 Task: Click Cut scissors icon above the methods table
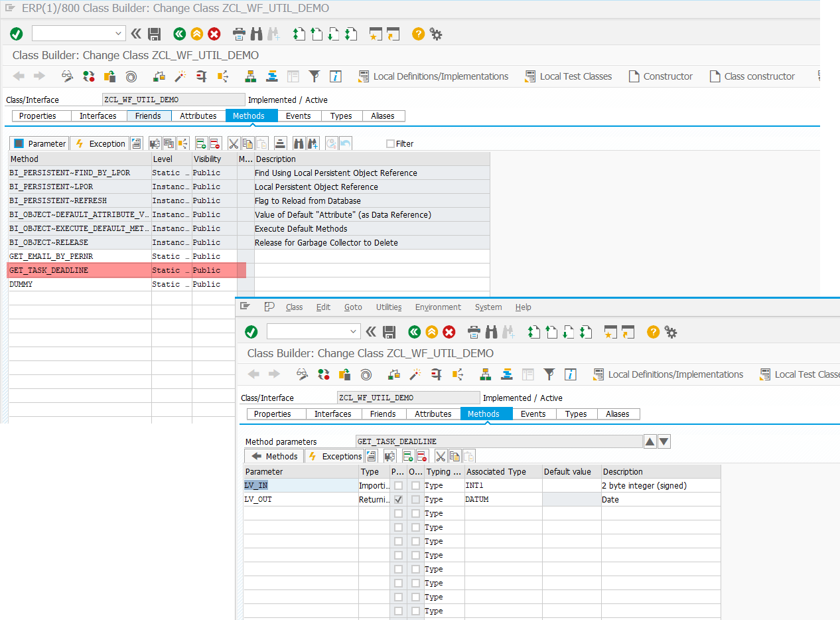(234, 143)
